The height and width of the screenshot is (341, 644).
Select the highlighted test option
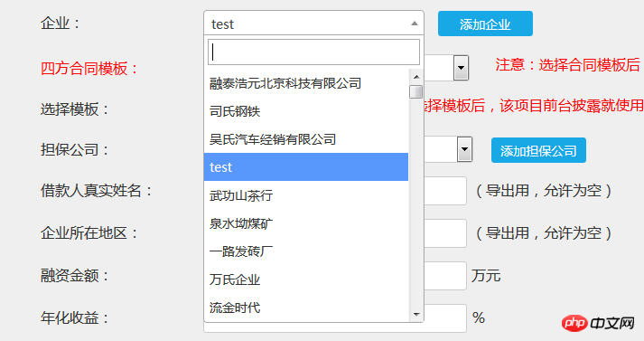click(306, 167)
